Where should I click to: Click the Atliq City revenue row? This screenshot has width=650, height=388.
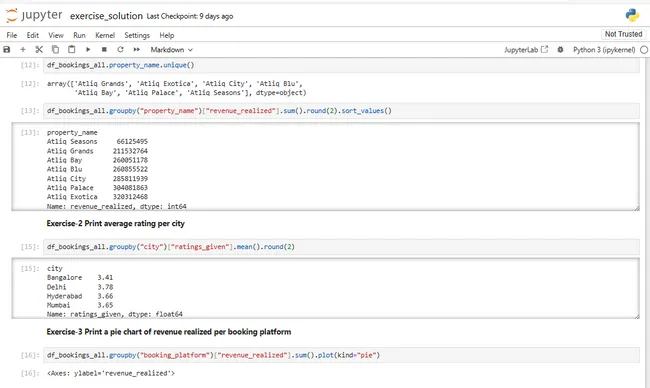[97, 179]
